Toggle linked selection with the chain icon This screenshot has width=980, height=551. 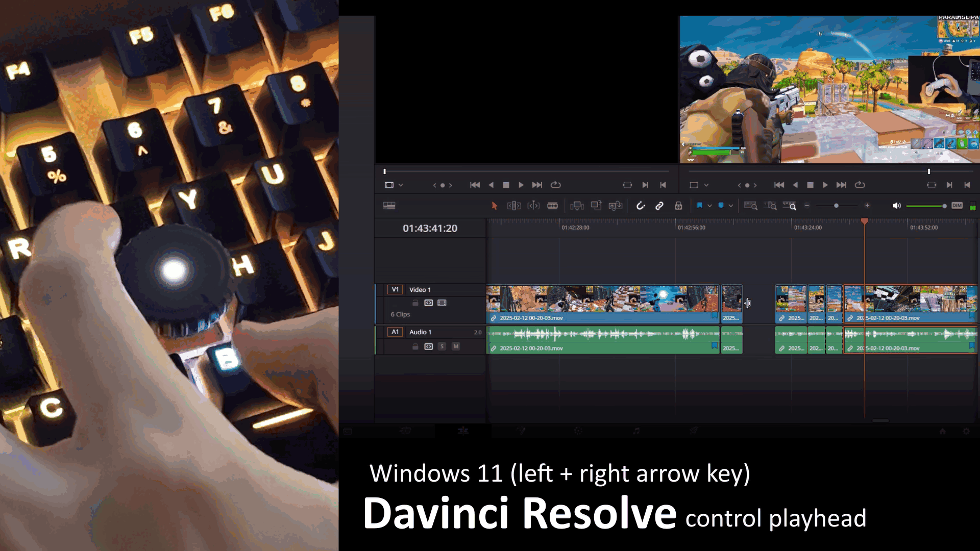click(x=659, y=206)
